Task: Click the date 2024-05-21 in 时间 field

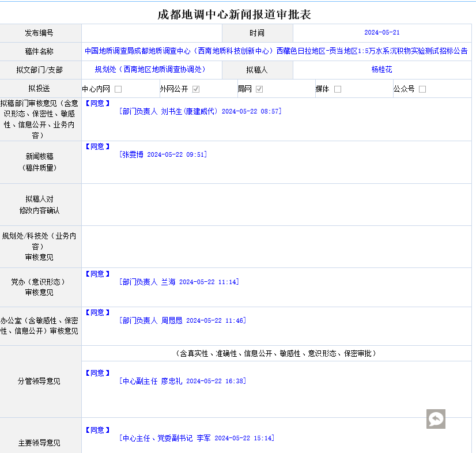Action: 381,33
